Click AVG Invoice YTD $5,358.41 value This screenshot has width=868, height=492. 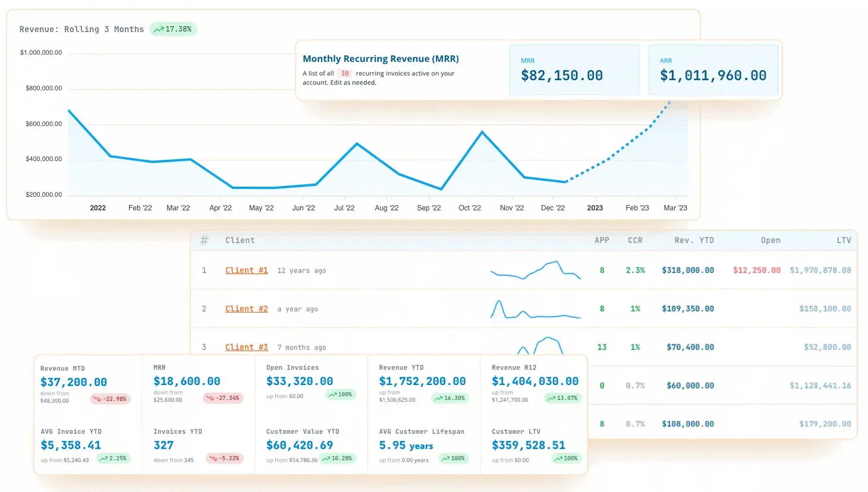coord(71,446)
